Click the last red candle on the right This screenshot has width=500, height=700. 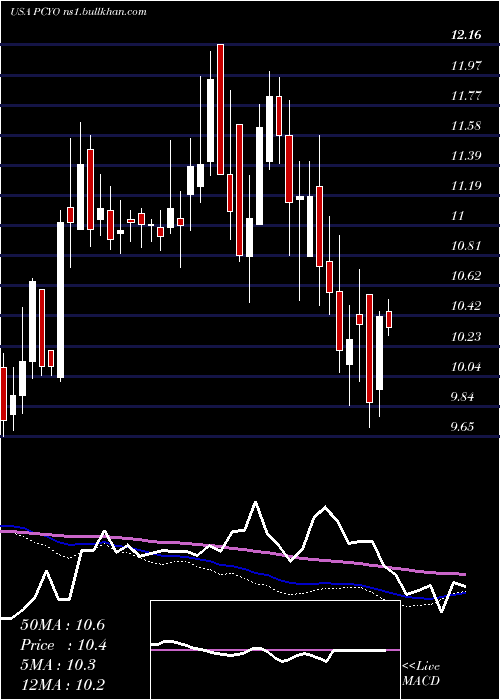tap(389, 319)
